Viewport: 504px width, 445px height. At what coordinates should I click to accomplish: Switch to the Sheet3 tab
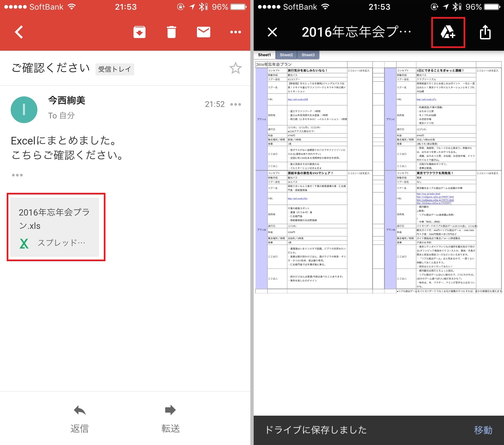308,55
